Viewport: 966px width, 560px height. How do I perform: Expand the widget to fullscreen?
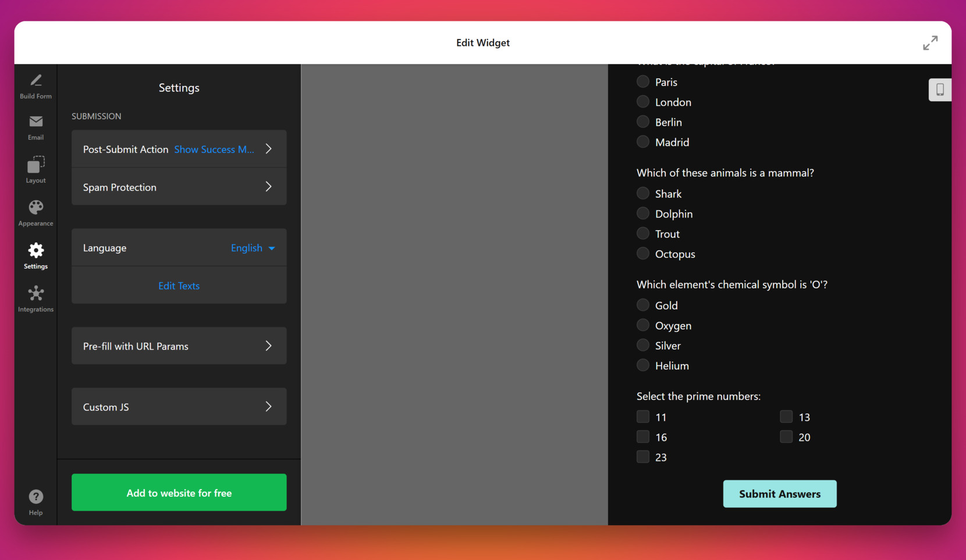coord(930,43)
